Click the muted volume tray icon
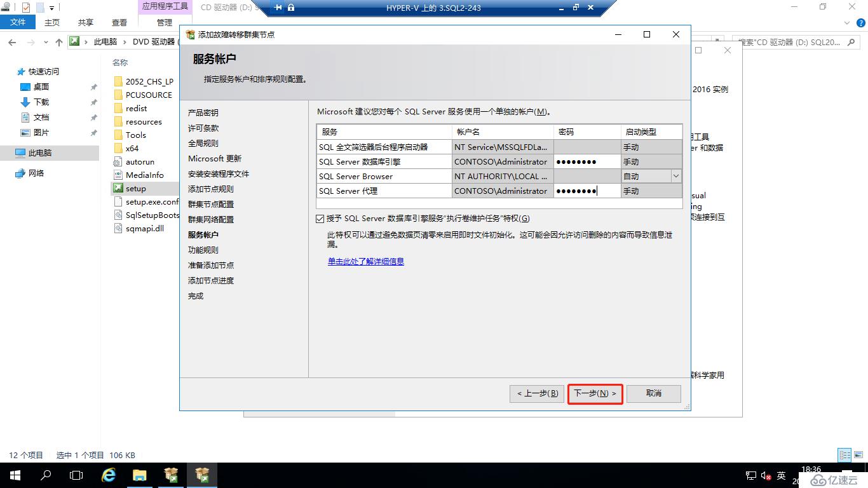This screenshot has height=488, width=868. 765,476
